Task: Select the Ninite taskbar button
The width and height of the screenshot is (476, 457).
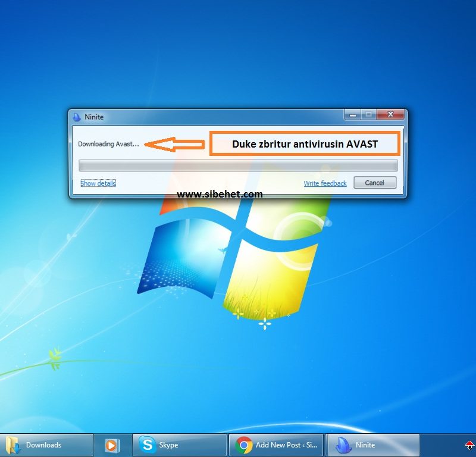Action: coord(372,445)
